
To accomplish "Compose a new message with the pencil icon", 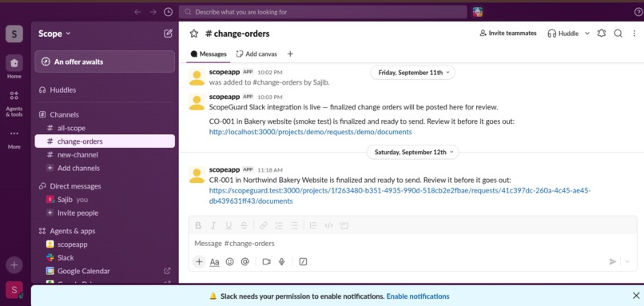I will [x=168, y=34].
